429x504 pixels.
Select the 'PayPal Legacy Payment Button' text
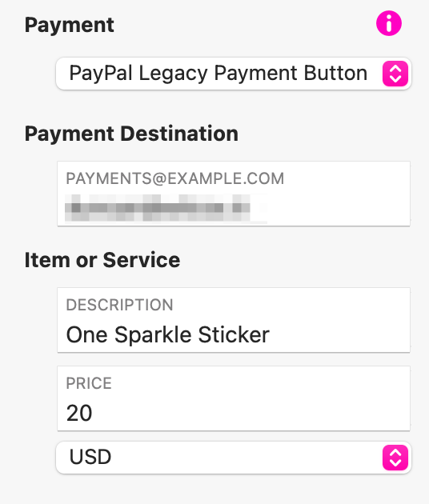[219, 74]
